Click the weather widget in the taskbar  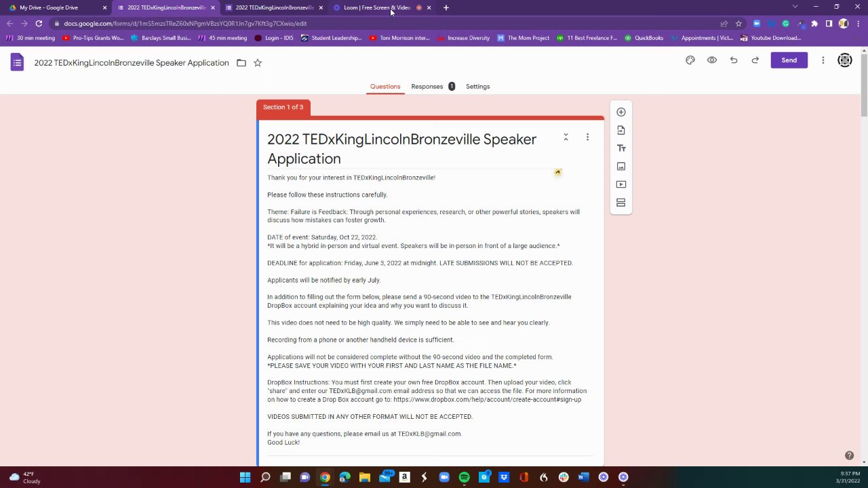coord(24,477)
